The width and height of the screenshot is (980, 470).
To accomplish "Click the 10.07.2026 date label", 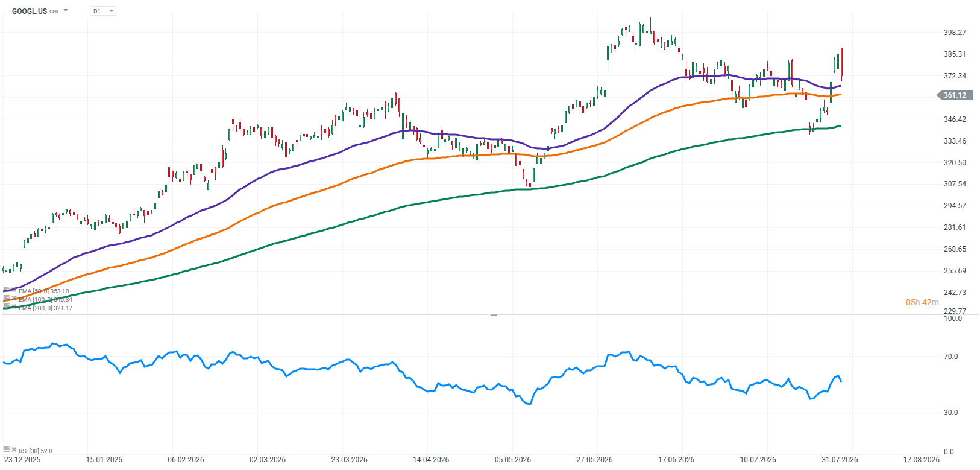I will tap(758, 460).
